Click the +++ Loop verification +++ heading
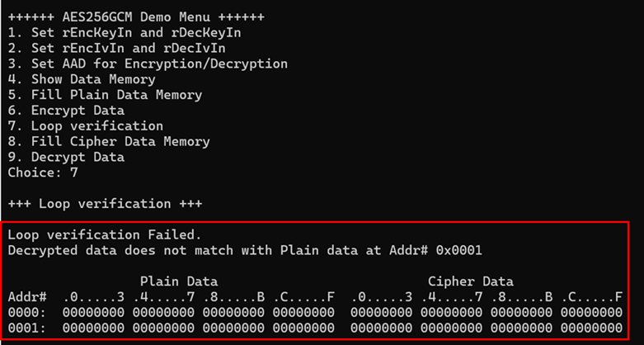Image resolution: width=644 pixels, height=345 pixels. 105,204
